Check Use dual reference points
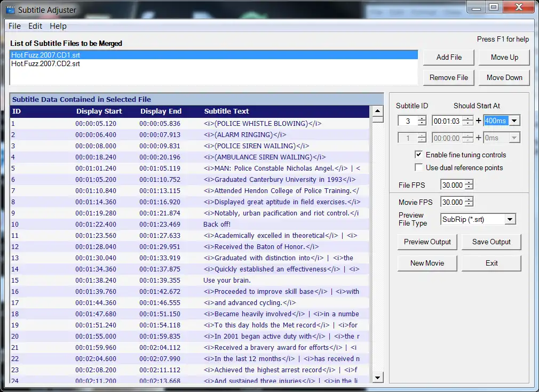This screenshot has width=539, height=392. pyautogui.click(x=418, y=167)
